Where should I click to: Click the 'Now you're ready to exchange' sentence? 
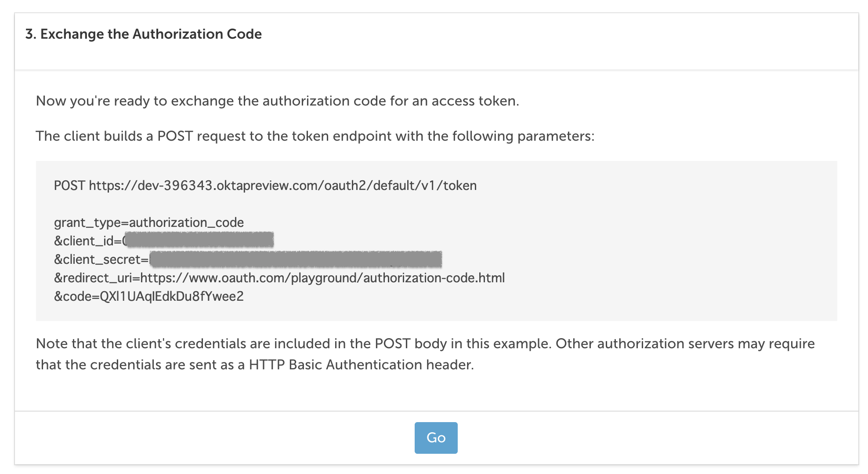[277, 101]
